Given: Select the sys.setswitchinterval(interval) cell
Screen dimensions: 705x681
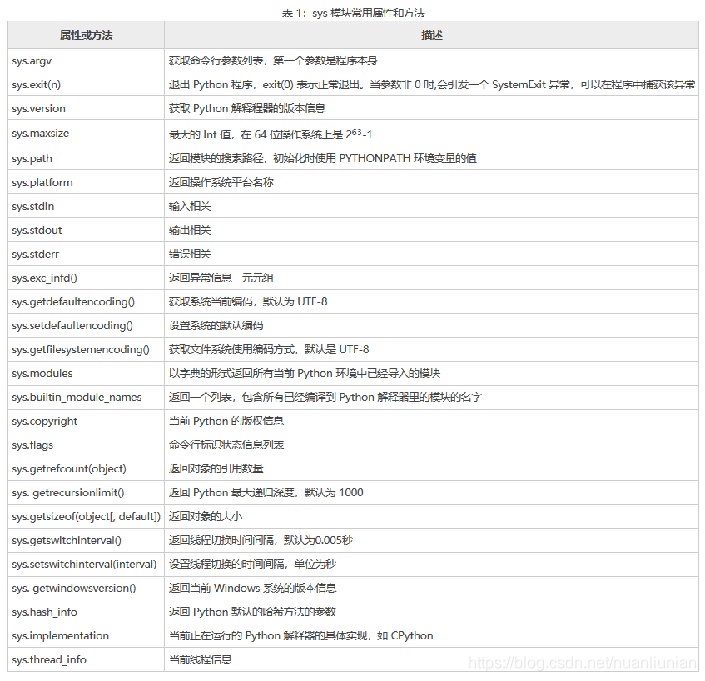Looking at the screenshot, I should [84, 564].
